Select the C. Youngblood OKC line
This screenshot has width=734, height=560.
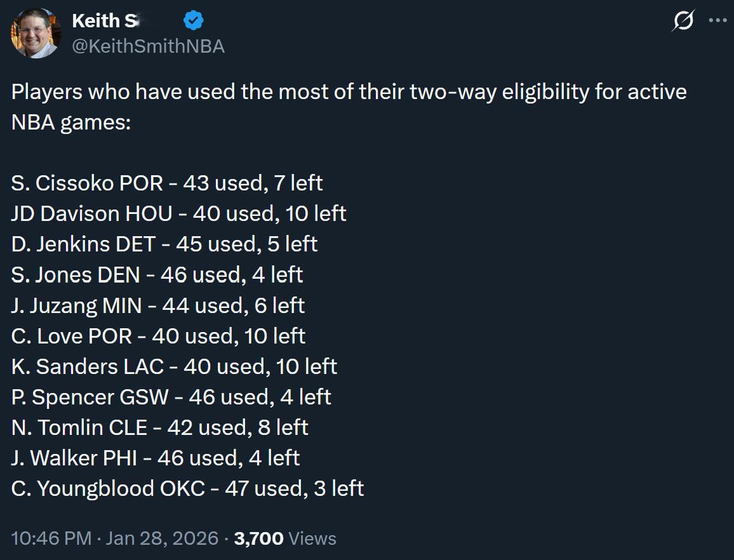187,488
